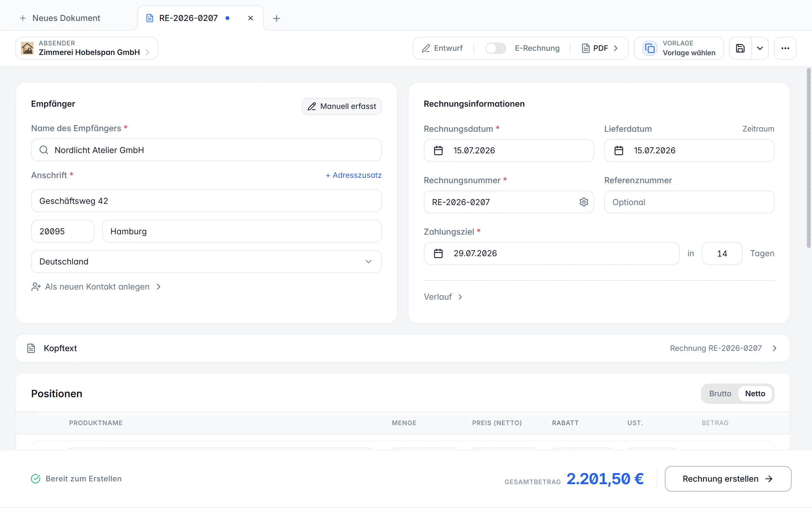Expand the Absender Zimmerei Hobelspan selector
Image resolution: width=812 pixels, height=508 pixels.
point(87,48)
